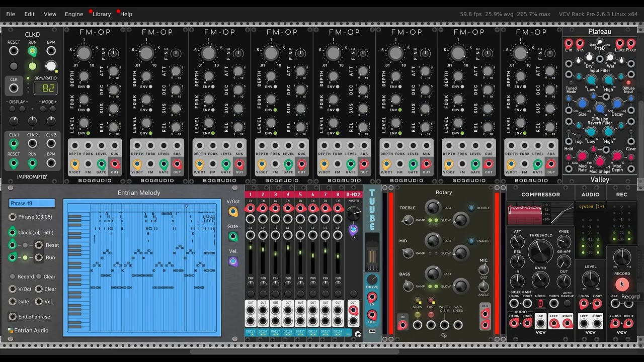Open the Help menu
The height and width of the screenshot is (362, 644).
pyautogui.click(x=126, y=14)
